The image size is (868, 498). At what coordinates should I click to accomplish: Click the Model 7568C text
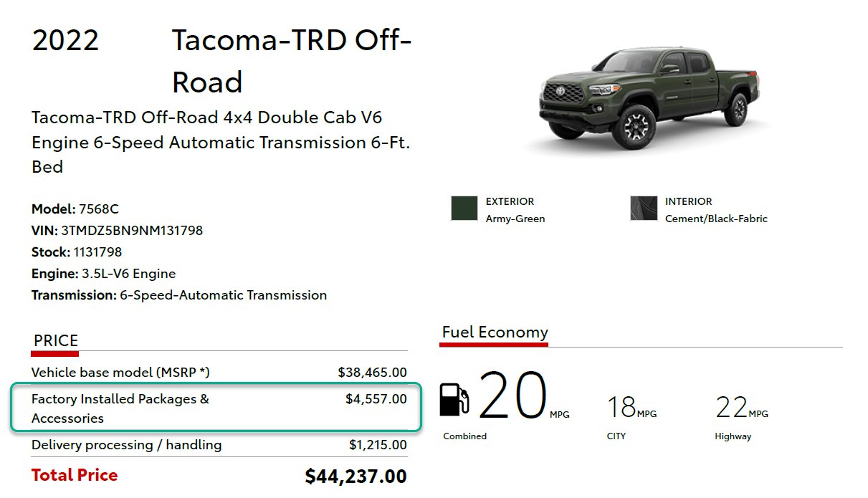(75, 209)
